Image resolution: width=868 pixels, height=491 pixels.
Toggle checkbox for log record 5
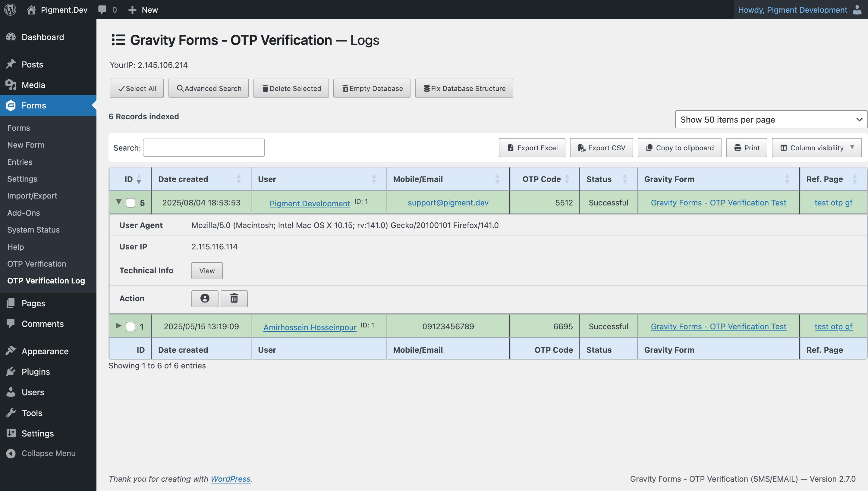tap(131, 203)
